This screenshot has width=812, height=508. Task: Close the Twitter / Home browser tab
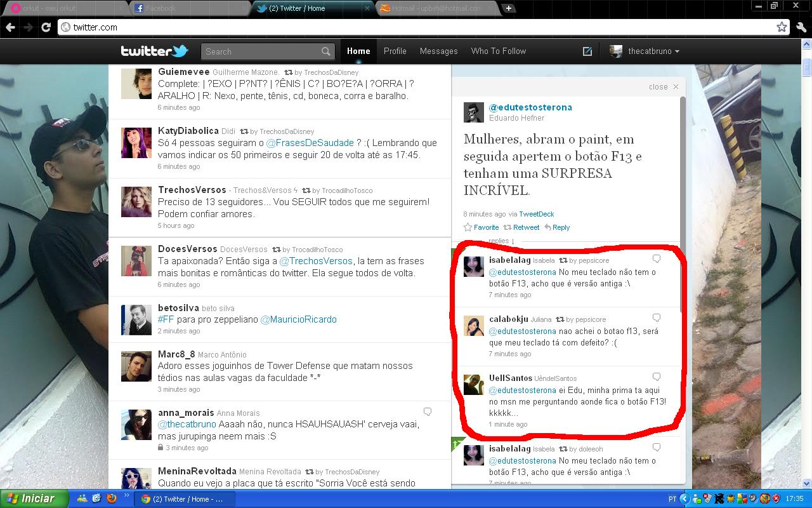point(367,8)
